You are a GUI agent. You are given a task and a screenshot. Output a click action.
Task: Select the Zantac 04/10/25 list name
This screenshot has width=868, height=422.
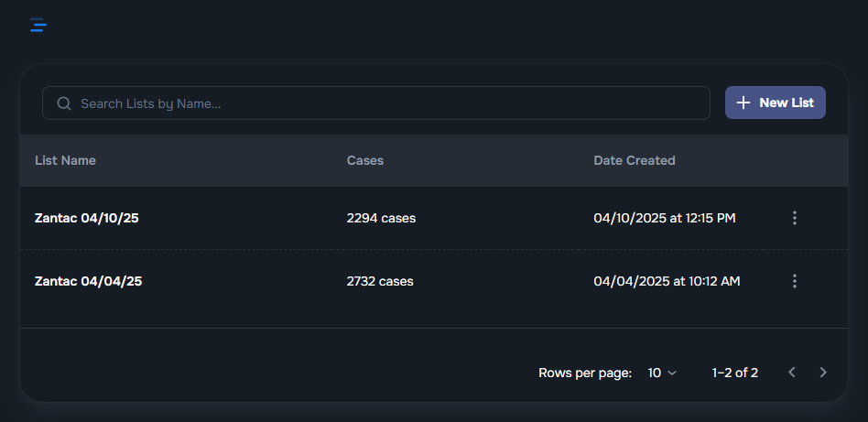[x=86, y=218]
